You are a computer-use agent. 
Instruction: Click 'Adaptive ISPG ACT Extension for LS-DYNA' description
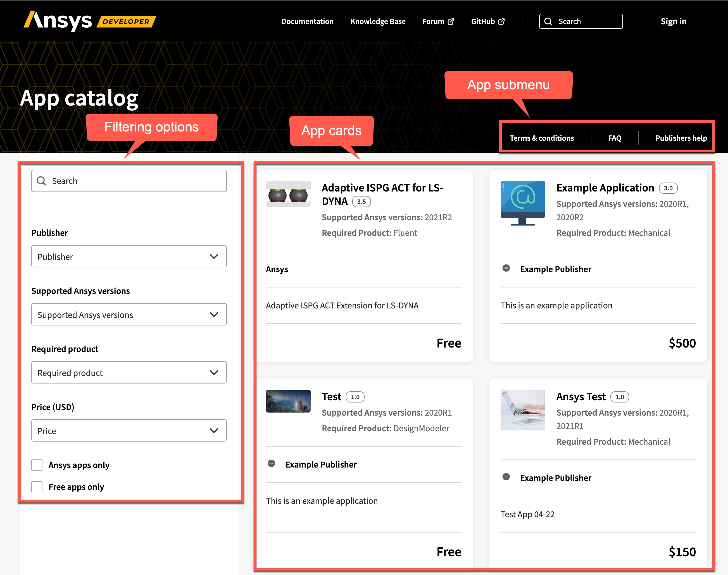(x=342, y=305)
